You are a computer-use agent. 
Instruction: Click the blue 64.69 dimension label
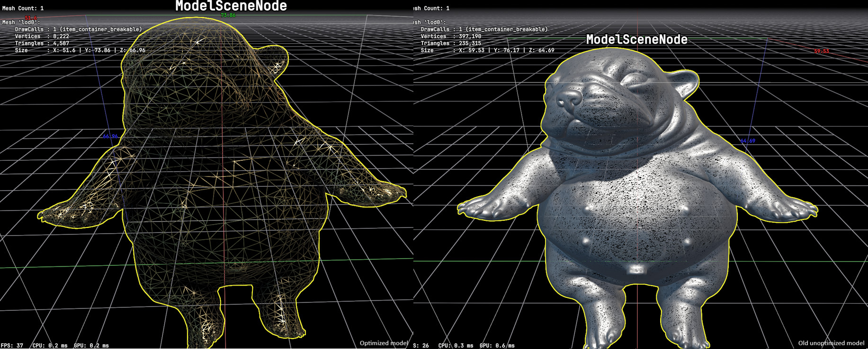[747, 141]
